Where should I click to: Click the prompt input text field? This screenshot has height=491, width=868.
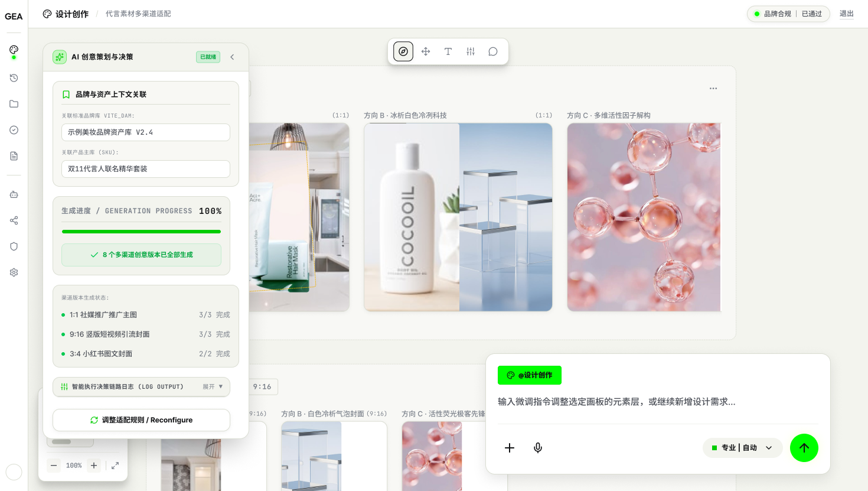(x=658, y=402)
